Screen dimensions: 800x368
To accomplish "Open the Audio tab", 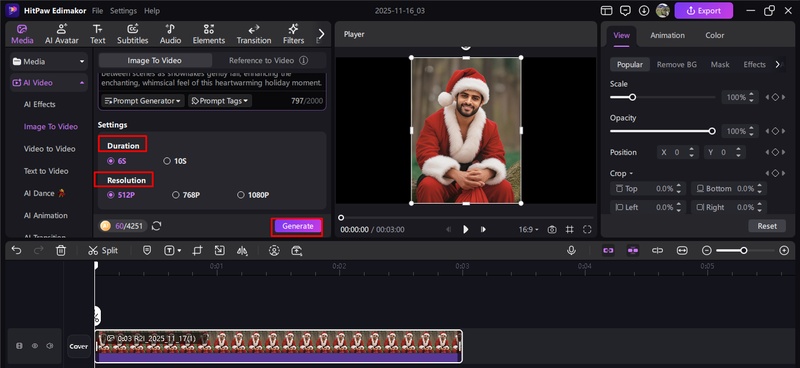I will point(170,34).
